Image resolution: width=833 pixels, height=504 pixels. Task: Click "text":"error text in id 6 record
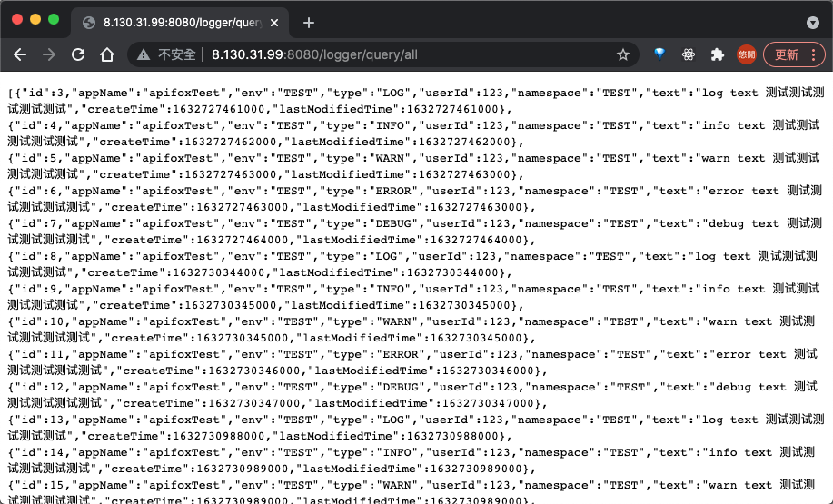coord(716,192)
